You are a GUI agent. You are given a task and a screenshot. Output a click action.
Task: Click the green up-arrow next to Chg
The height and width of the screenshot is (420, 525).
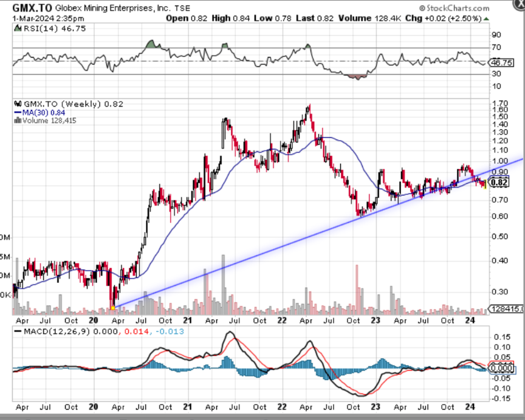pyautogui.click(x=486, y=19)
